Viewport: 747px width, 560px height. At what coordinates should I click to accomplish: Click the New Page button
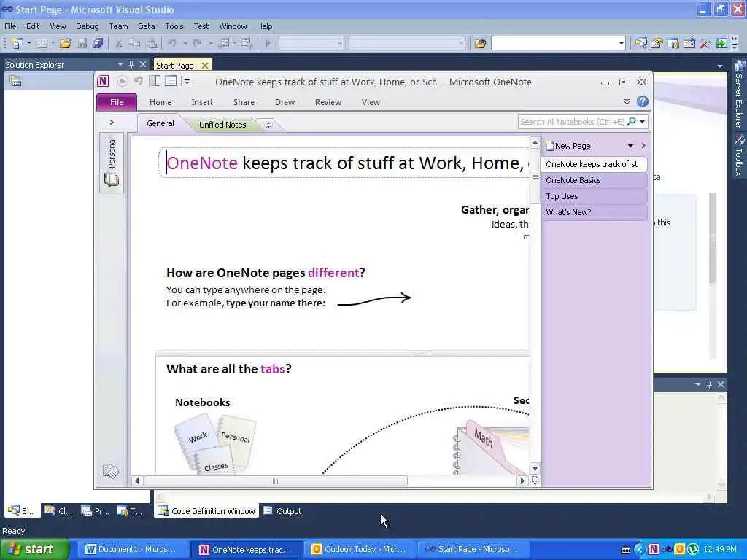point(568,146)
